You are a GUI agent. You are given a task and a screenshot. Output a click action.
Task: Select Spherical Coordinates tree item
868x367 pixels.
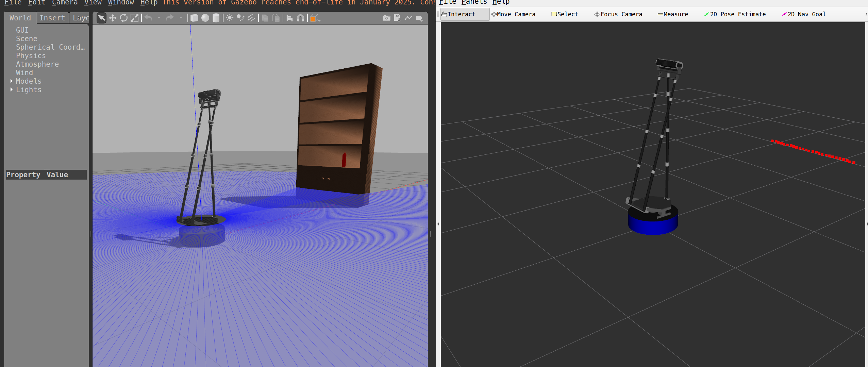(x=50, y=47)
